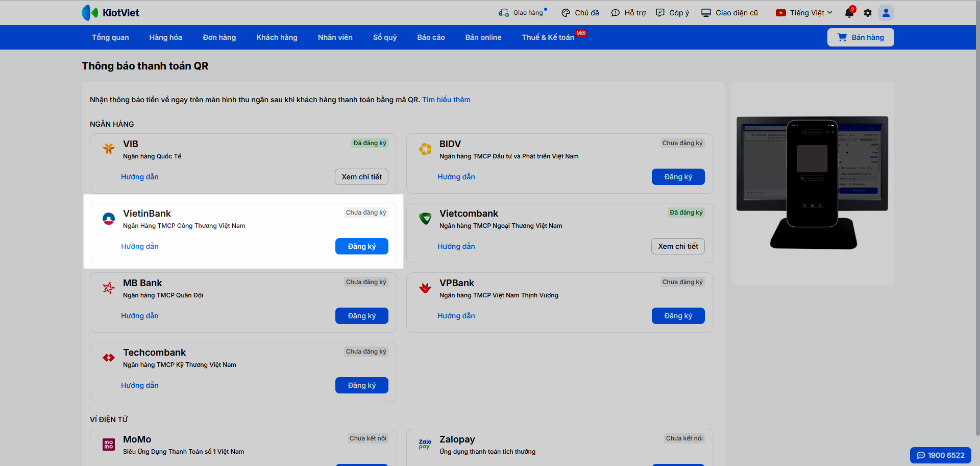Click the VIB bank logo
The height and width of the screenshot is (466, 980).
click(x=109, y=149)
